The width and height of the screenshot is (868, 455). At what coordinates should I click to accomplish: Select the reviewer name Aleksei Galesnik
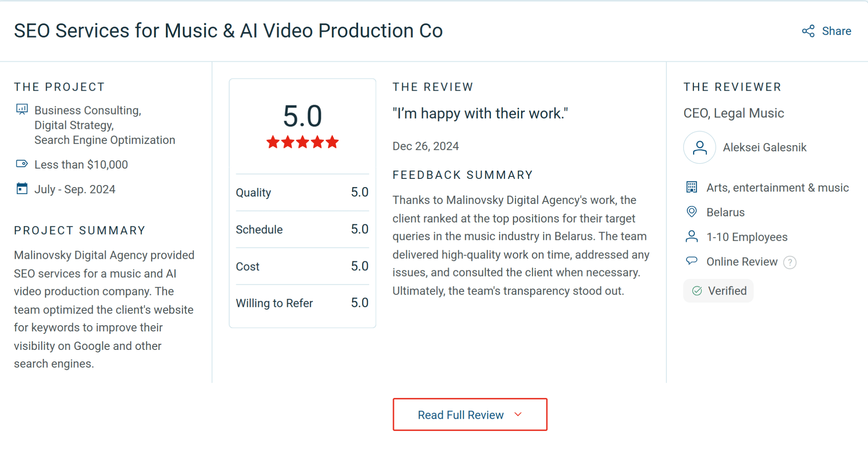pos(764,147)
